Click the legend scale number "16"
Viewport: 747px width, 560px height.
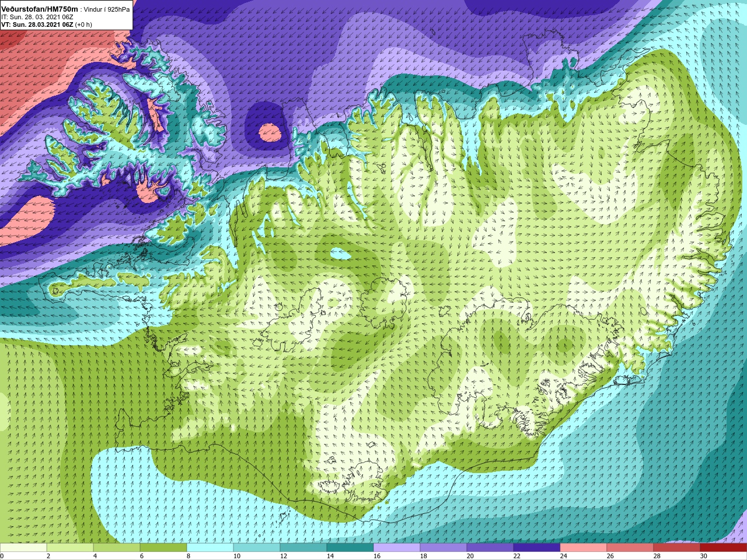click(377, 556)
